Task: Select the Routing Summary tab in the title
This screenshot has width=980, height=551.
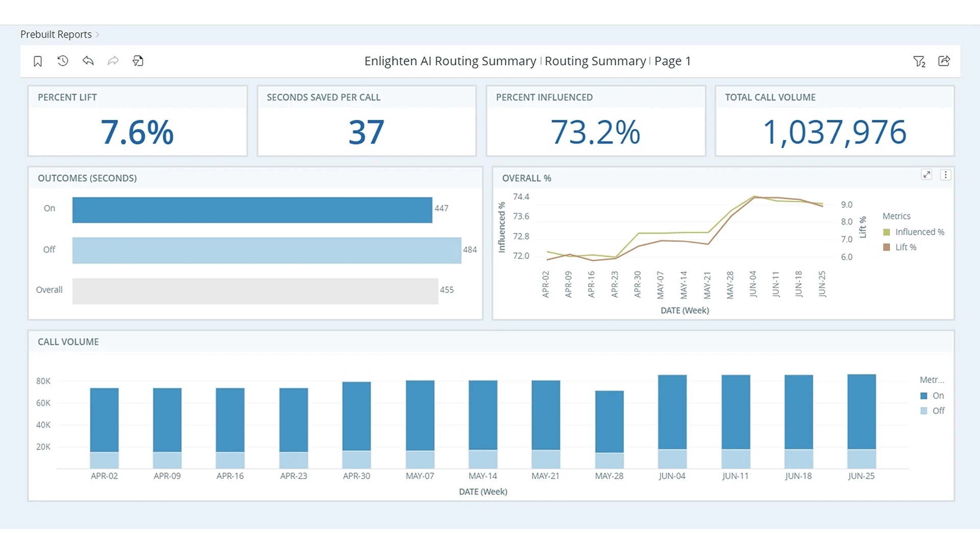Action: tap(595, 61)
